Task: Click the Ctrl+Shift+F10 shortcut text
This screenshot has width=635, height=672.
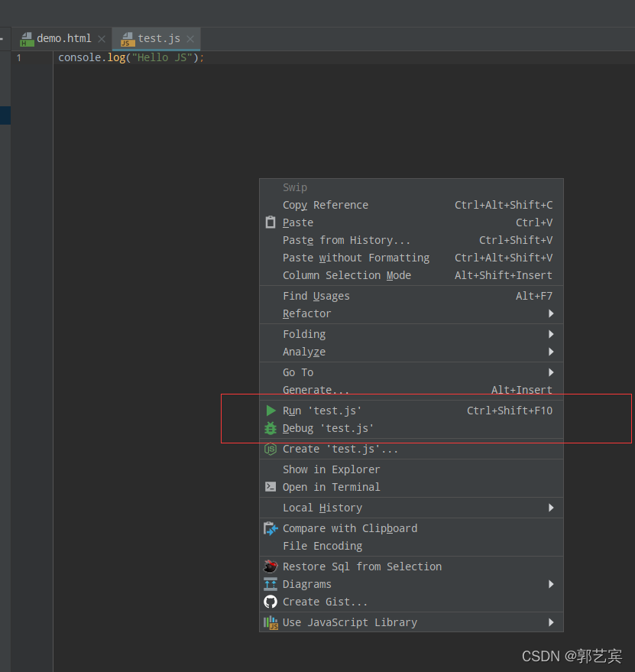Action: [x=510, y=411]
